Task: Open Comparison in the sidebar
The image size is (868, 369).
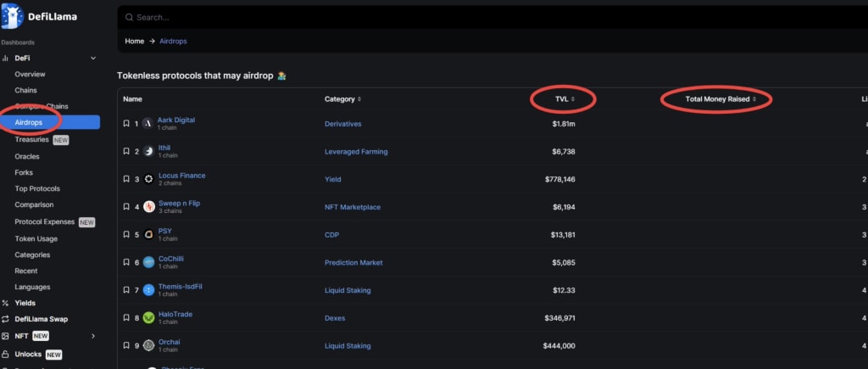Action: tap(34, 205)
